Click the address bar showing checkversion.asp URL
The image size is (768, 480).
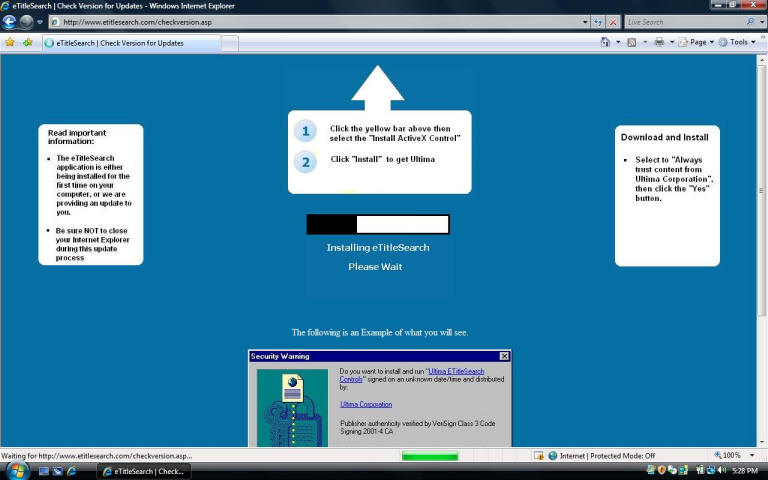pos(318,22)
